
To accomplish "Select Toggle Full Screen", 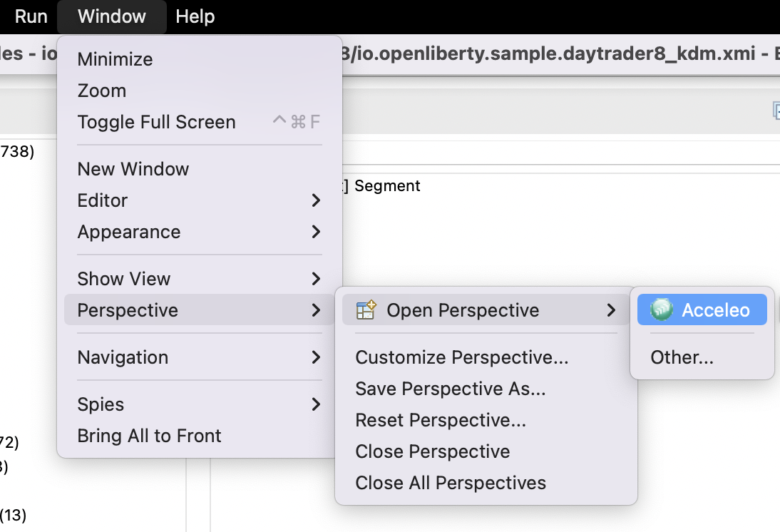I will tap(156, 122).
